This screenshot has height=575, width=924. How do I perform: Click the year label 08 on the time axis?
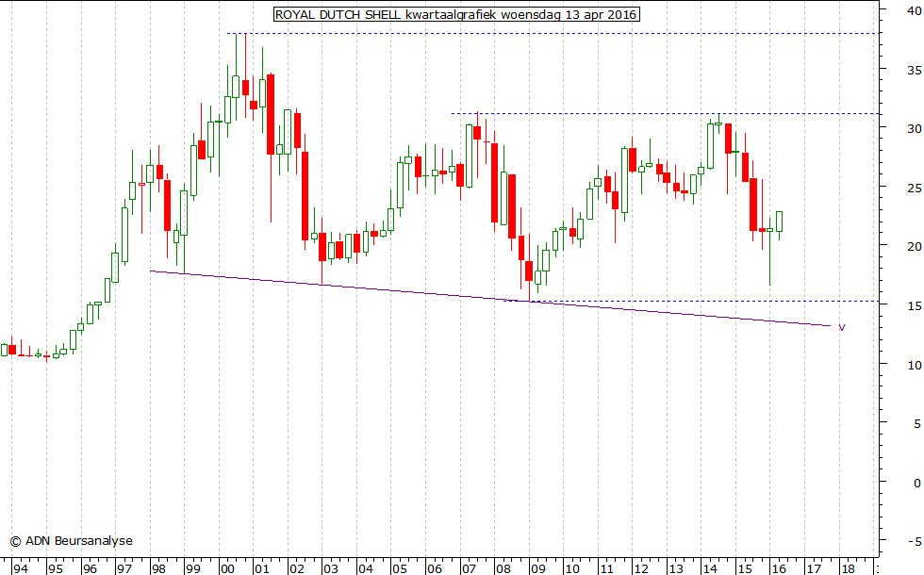pos(503,569)
